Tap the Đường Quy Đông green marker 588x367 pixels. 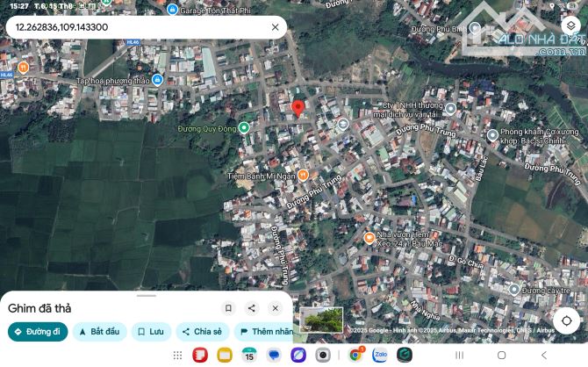245,127
